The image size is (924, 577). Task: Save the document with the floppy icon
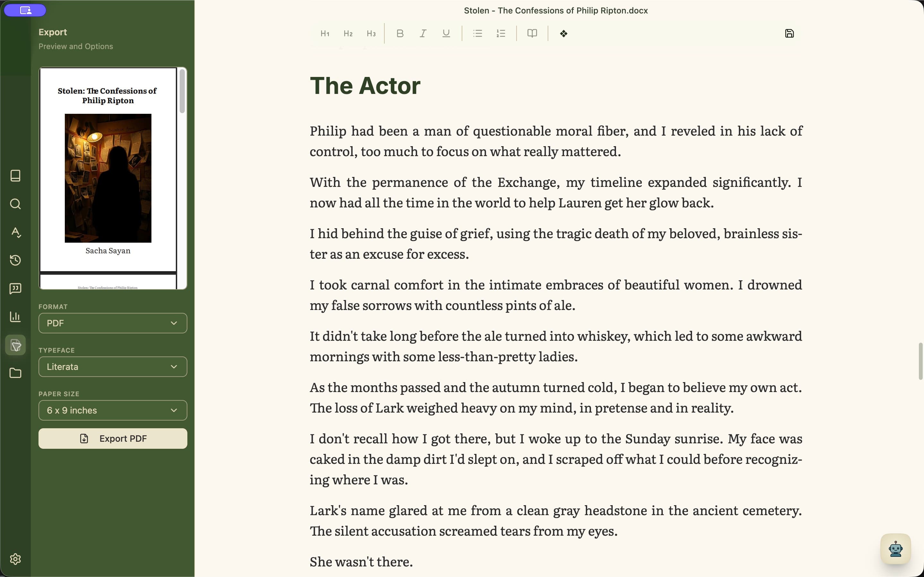coord(789,34)
